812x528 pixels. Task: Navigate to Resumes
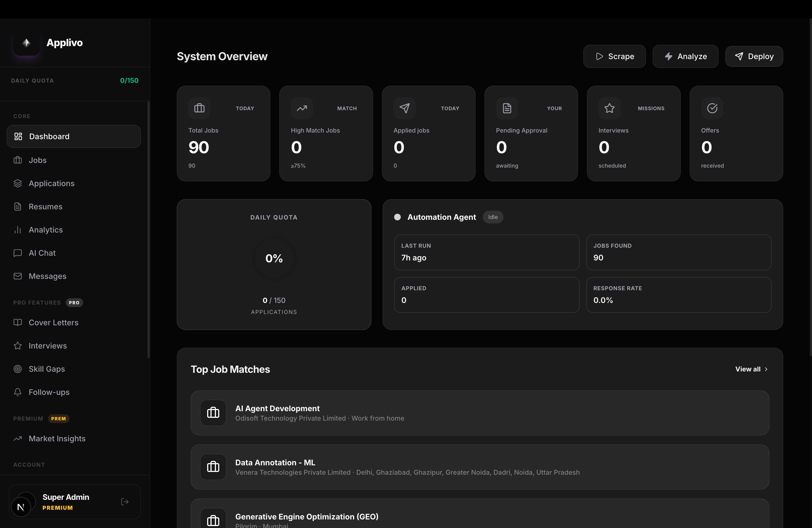(74, 206)
